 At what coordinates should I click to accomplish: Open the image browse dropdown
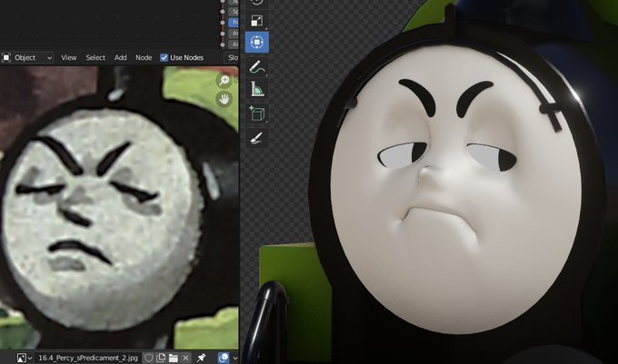pos(25,358)
